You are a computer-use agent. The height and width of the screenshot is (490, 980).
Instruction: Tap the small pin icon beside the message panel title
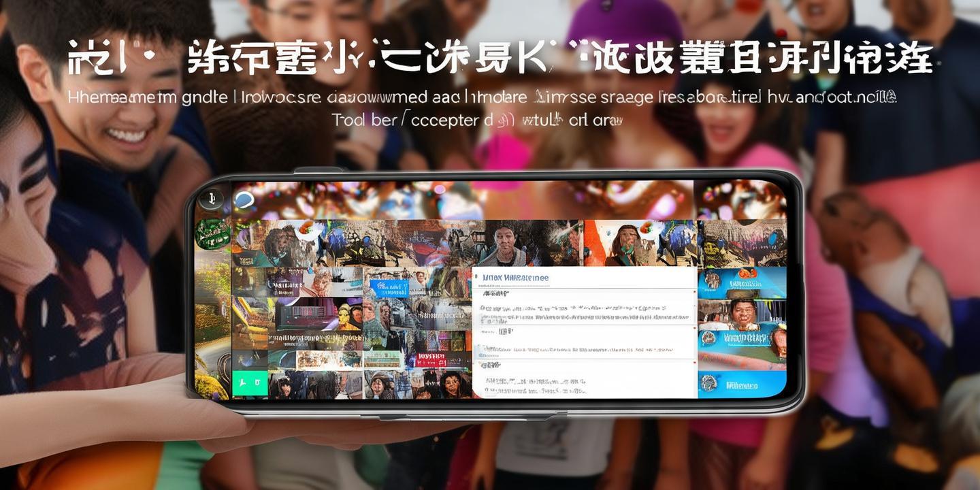[476, 275]
